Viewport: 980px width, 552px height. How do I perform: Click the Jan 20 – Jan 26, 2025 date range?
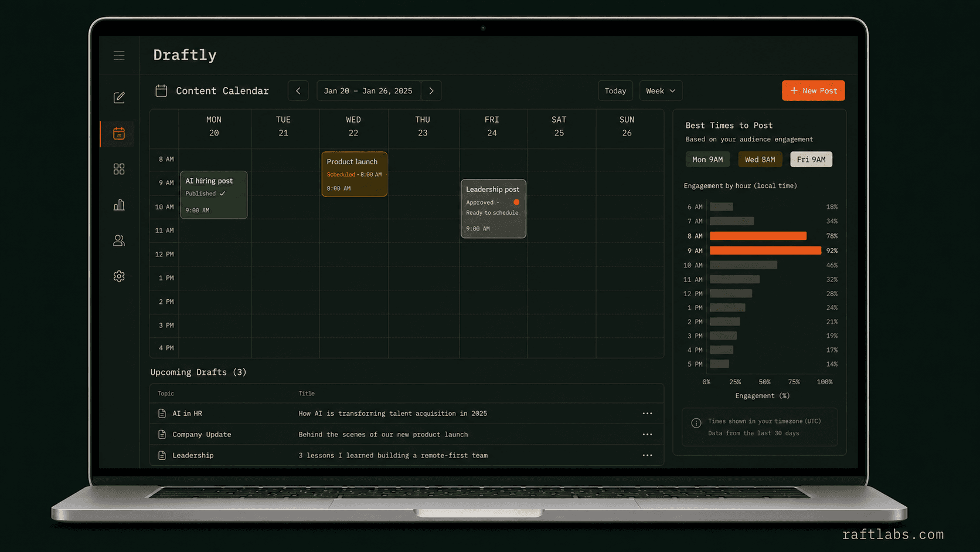[x=368, y=91]
